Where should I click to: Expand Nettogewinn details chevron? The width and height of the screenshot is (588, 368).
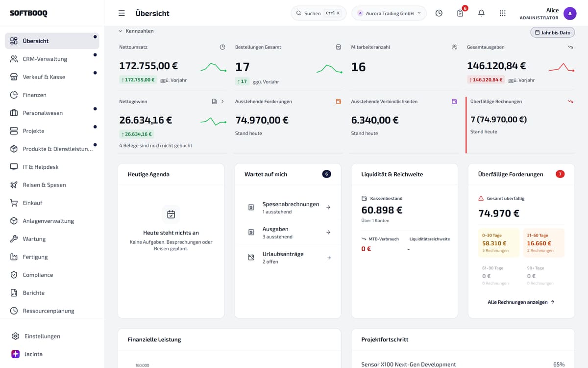(x=222, y=102)
